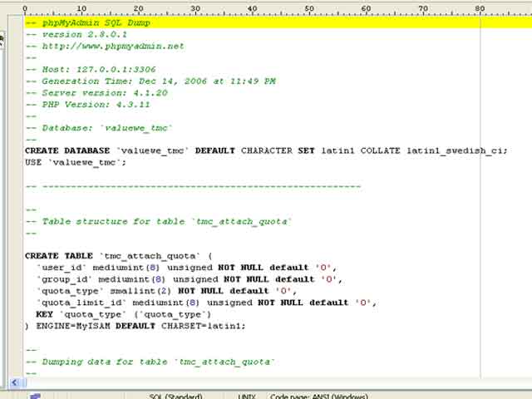Screen dimensions: 532x399
Task: Click the blue icon in the status bar
Action: pos(35,396)
